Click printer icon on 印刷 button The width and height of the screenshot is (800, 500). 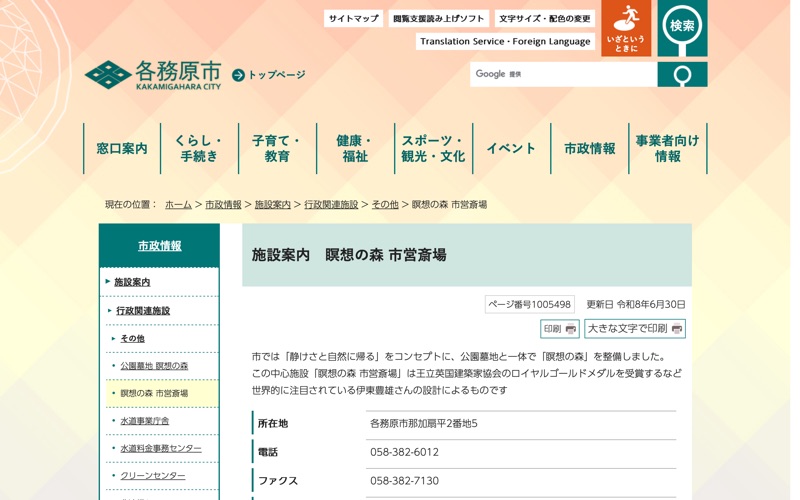point(571,329)
